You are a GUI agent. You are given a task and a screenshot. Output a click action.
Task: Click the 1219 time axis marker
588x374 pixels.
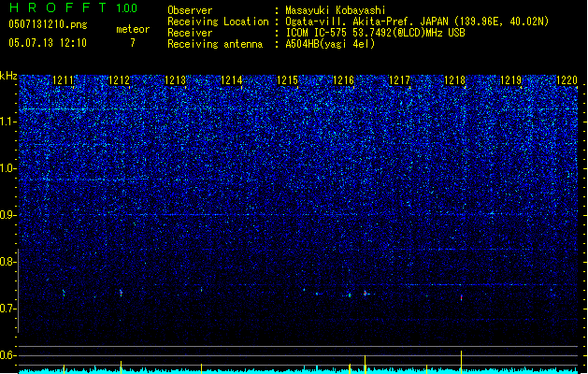[x=511, y=80]
